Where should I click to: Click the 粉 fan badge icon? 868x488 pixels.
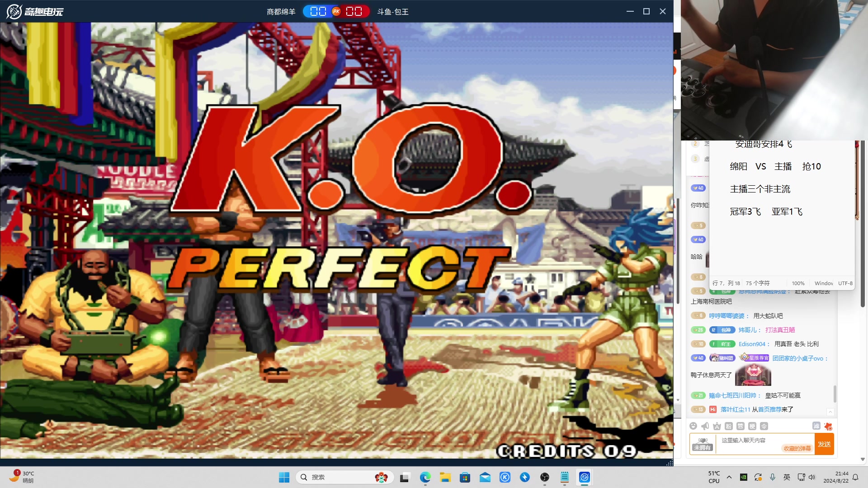[728, 426]
